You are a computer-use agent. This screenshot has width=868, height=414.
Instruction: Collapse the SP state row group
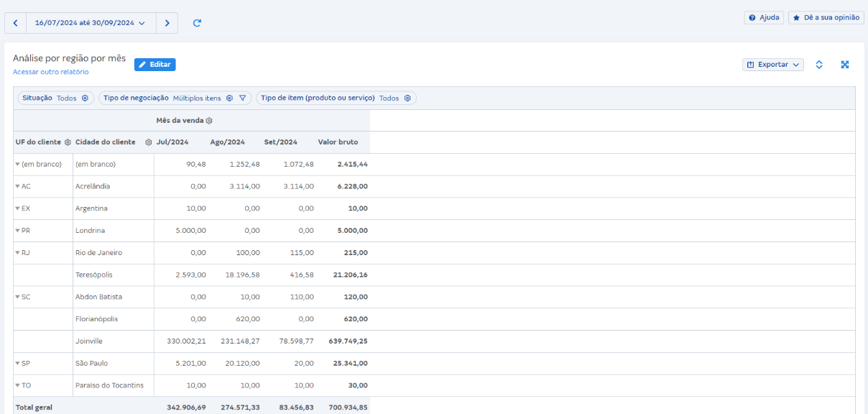click(x=18, y=364)
